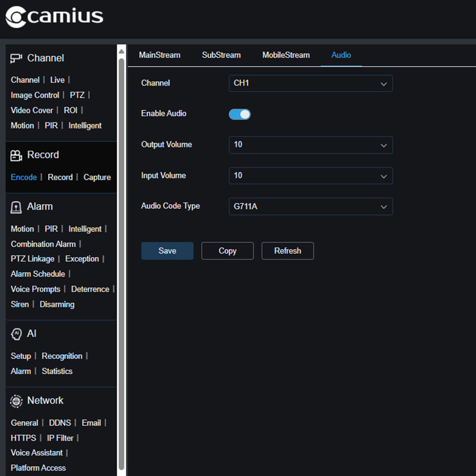
Task: Open the Image Control settings
Action: click(x=35, y=95)
